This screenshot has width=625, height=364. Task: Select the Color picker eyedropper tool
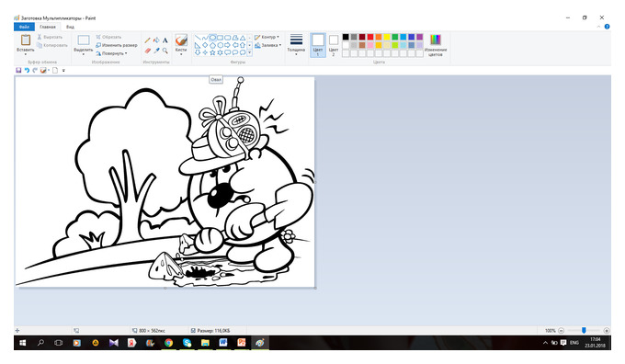tap(156, 51)
